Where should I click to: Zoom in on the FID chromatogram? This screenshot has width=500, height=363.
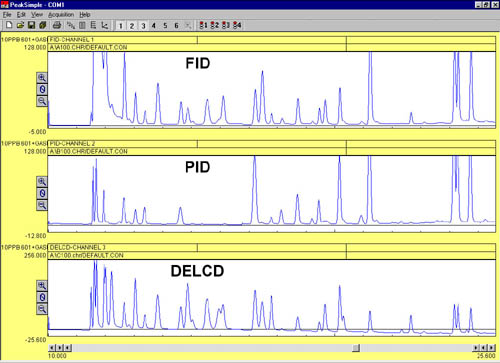click(42, 78)
